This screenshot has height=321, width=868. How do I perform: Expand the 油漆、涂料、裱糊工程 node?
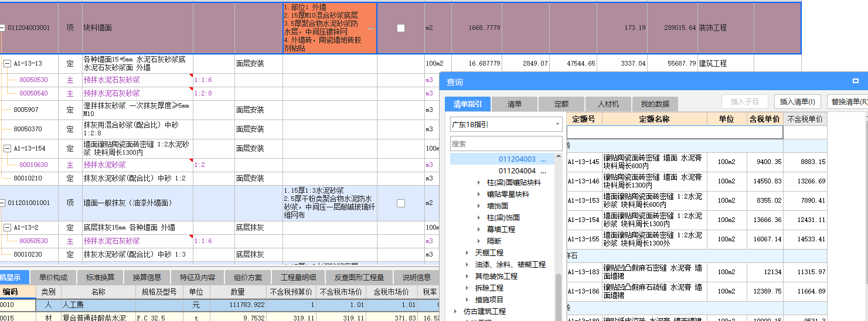(x=467, y=265)
